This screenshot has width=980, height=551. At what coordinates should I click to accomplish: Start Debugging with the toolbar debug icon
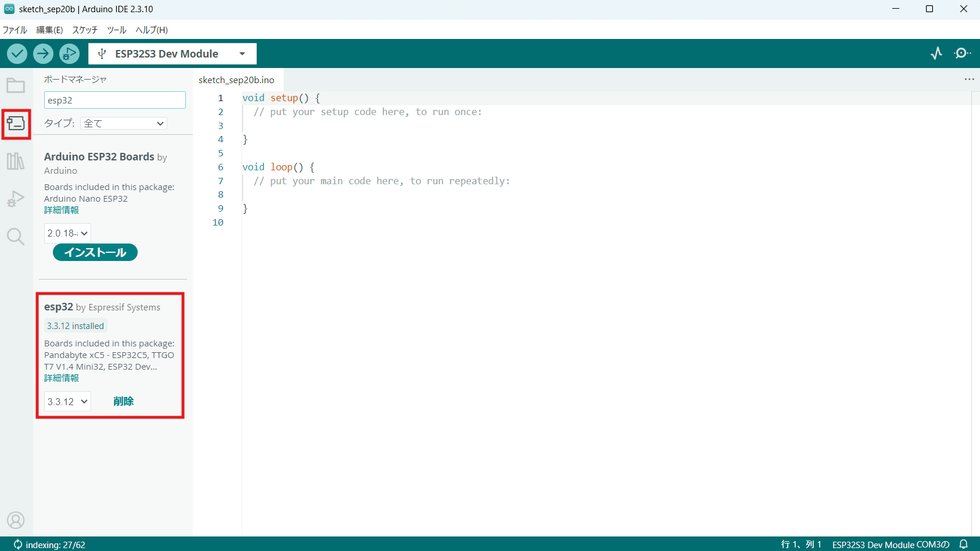pyautogui.click(x=69, y=54)
